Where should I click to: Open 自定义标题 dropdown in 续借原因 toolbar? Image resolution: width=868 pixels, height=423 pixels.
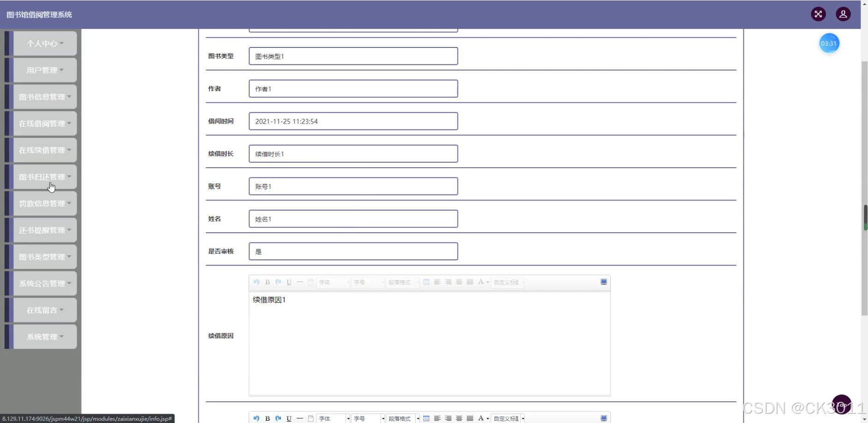coord(508,282)
